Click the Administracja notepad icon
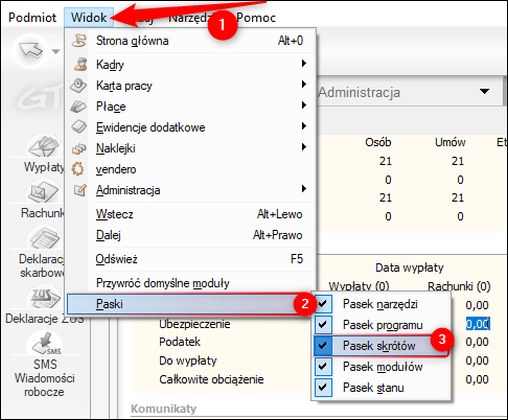This screenshot has width=508, height=420. (80, 190)
